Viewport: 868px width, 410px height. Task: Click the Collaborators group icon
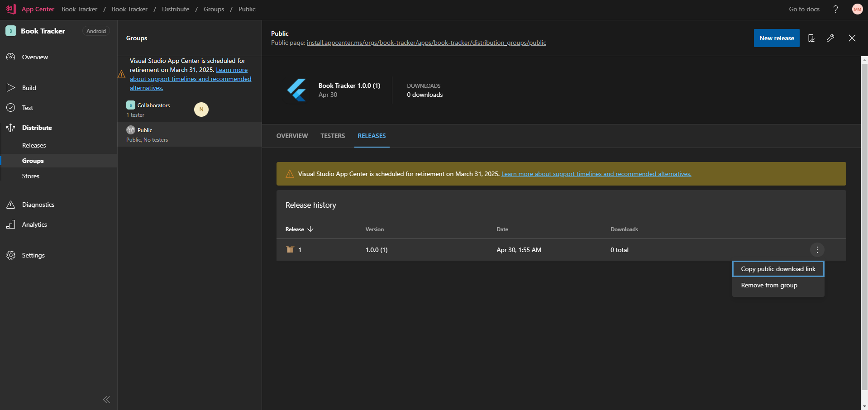click(x=131, y=105)
